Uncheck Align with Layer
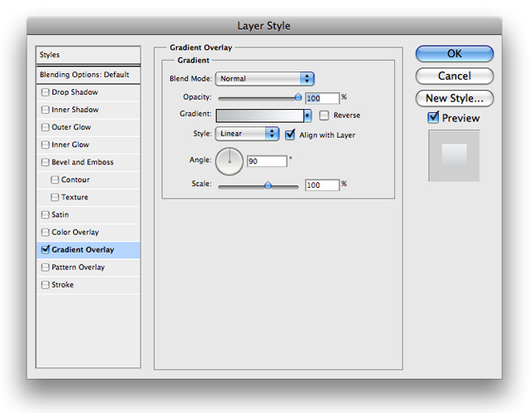 290,135
